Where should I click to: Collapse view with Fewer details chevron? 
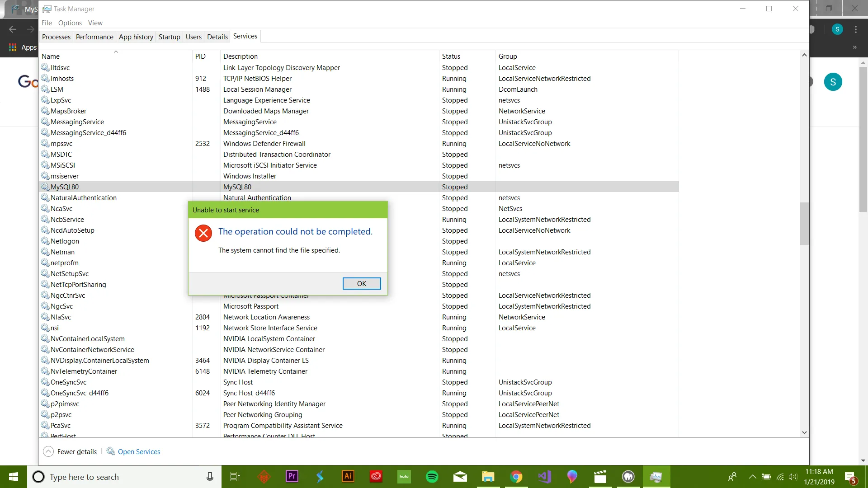click(x=48, y=451)
